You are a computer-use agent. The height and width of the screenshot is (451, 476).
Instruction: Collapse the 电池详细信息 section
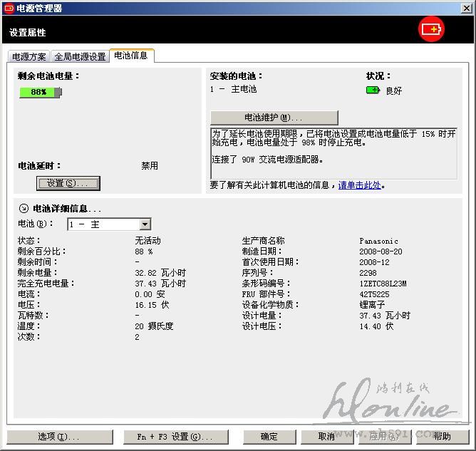23,209
